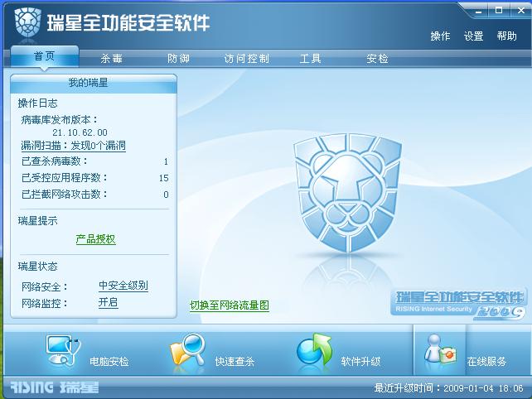Select the 工具 tab
532x399 pixels.
click(x=311, y=59)
